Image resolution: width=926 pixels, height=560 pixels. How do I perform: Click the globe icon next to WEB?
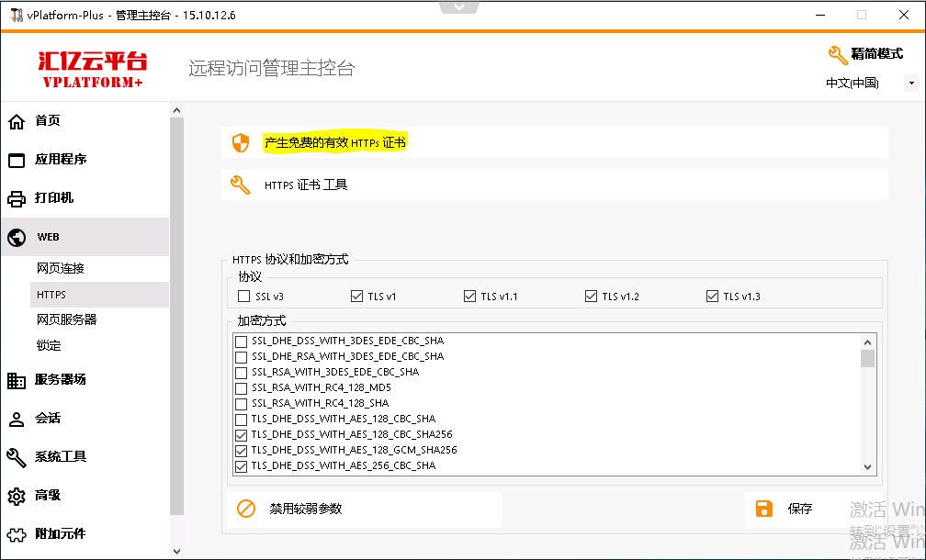[x=16, y=237]
